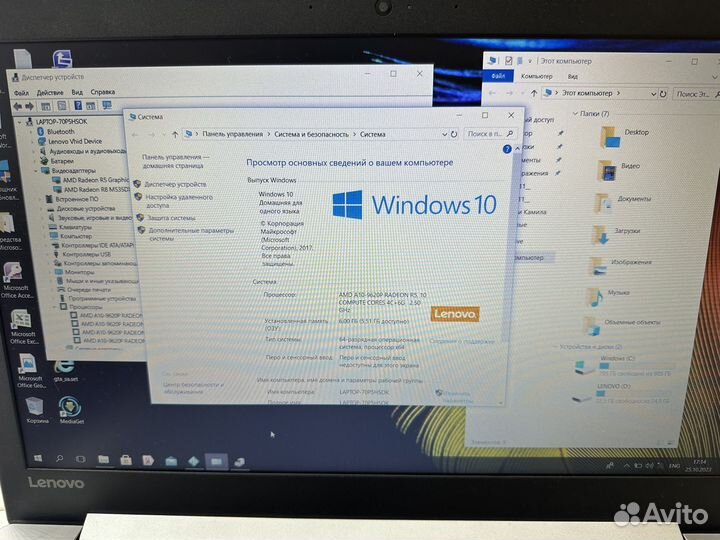This screenshot has width=720, height=540.
Task: Click Explorer search box Поиск
Action: [696, 94]
